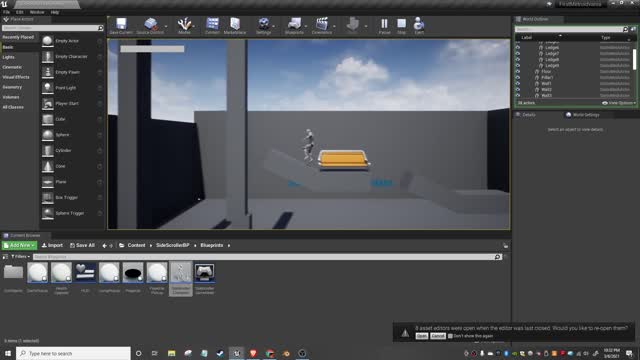Select the Empty Character icon
Viewport: 640px width, 360px height.
48,57
